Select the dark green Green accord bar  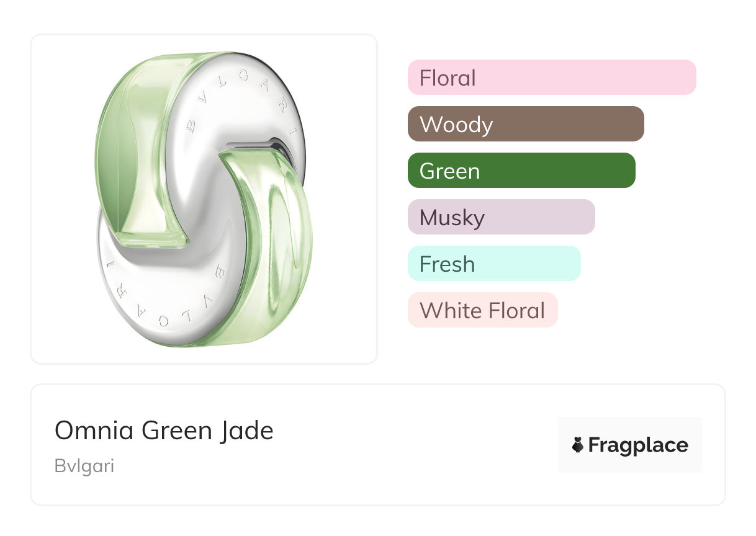tap(559, 171)
